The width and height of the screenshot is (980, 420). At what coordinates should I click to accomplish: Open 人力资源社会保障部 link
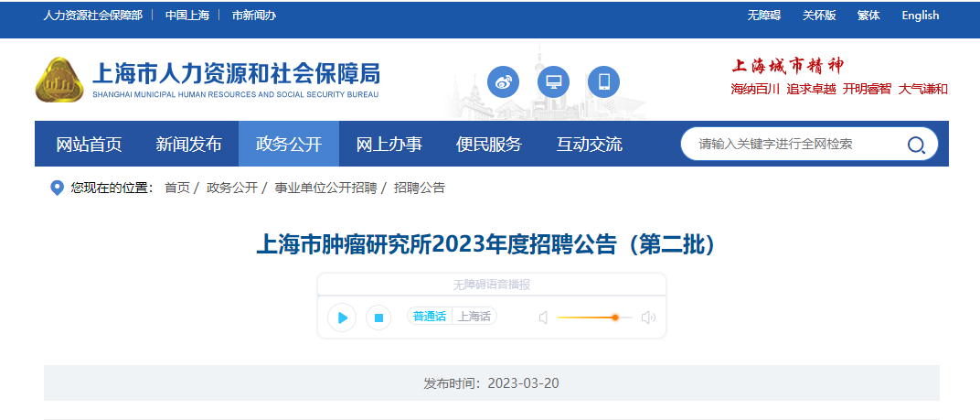[92, 16]
